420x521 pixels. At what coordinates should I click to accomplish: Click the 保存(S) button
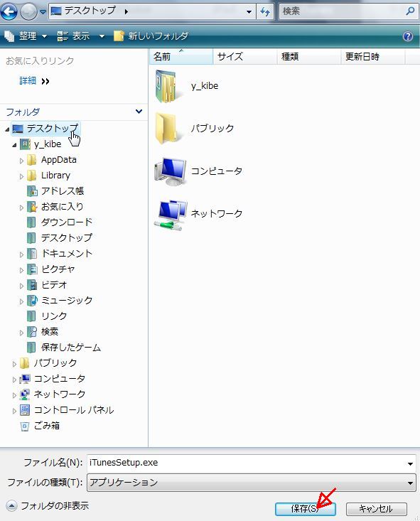pyautogui.click(x=305, y=509)
